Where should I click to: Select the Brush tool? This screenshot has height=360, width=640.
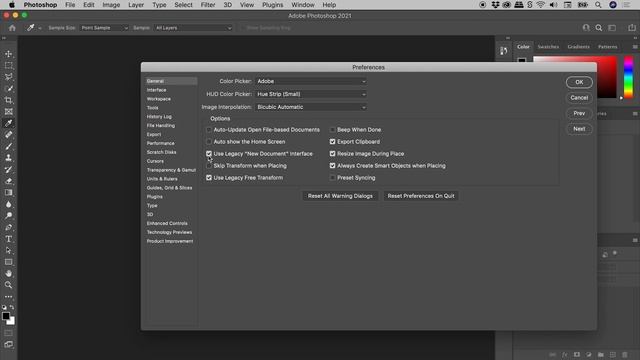coord(9,146)
